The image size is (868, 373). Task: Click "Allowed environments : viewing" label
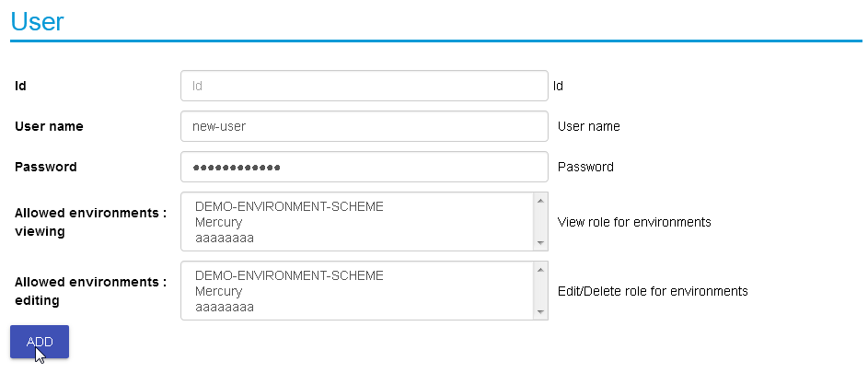(x=90, y=222)
